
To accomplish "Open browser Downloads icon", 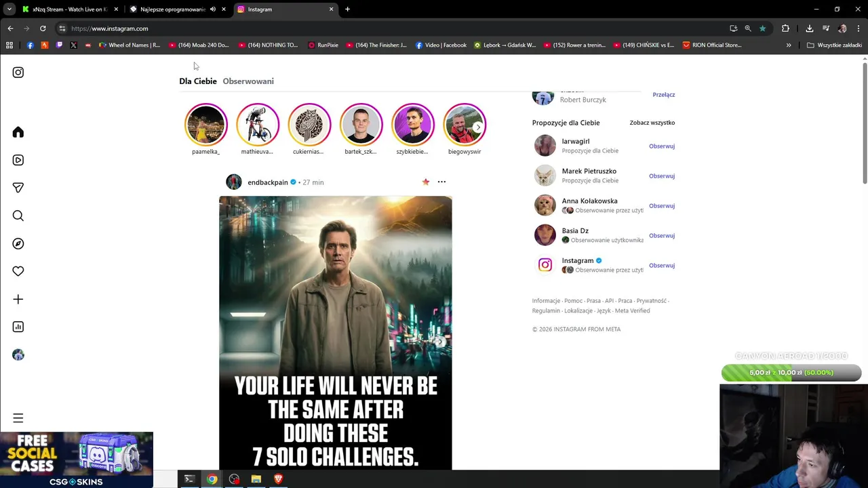I will pos(809,28).
